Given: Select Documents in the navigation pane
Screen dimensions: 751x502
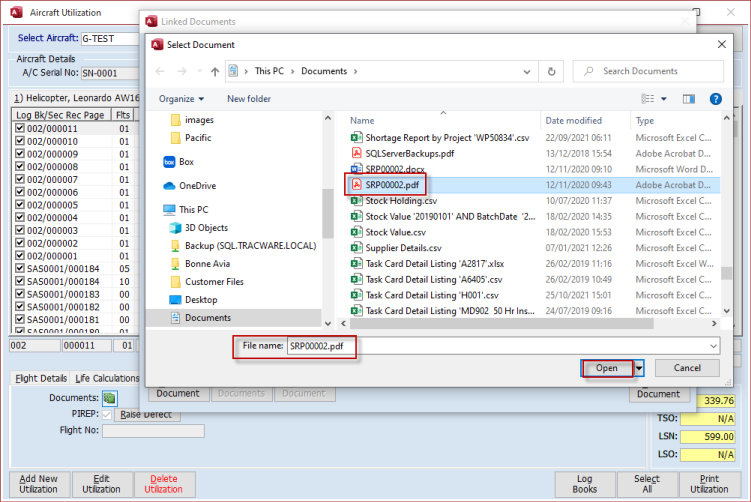Looking at the screenshot, I should pyautogui.click(x=201, y=318).
